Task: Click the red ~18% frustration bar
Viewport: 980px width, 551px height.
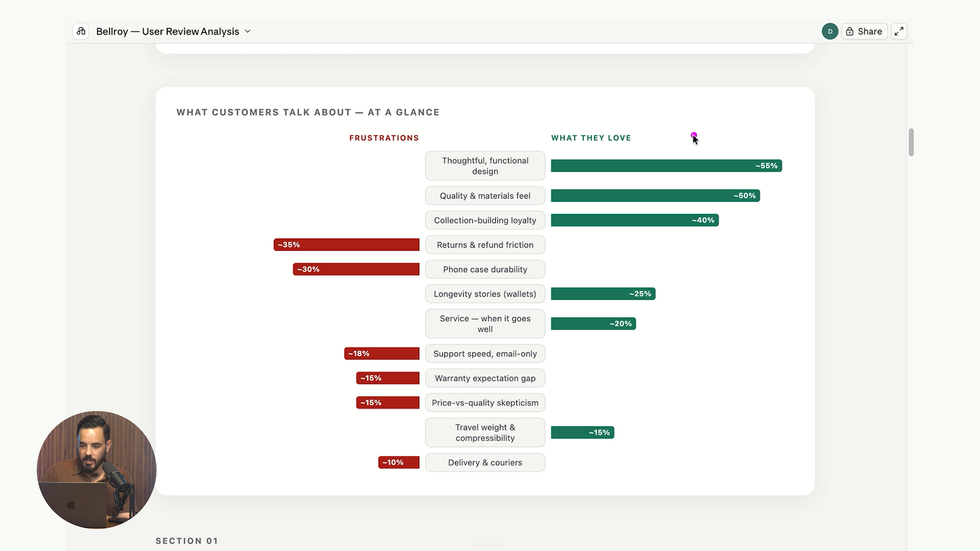Action: [382, 353]
